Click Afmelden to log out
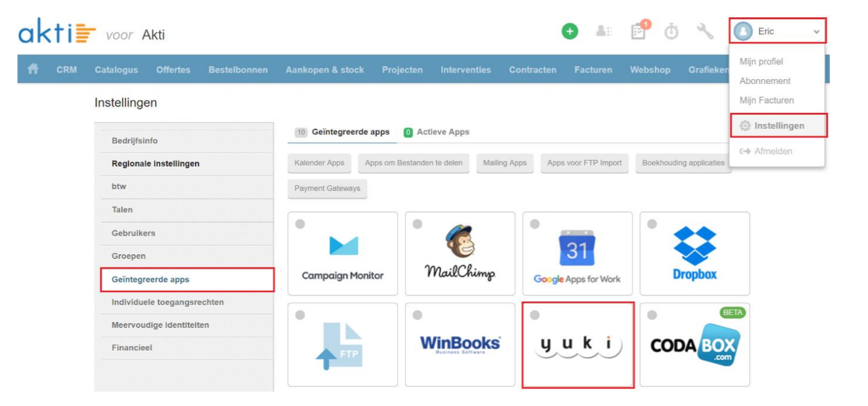Image resolution: width=868 pixels, height=406 pixels. coord(766,151)
